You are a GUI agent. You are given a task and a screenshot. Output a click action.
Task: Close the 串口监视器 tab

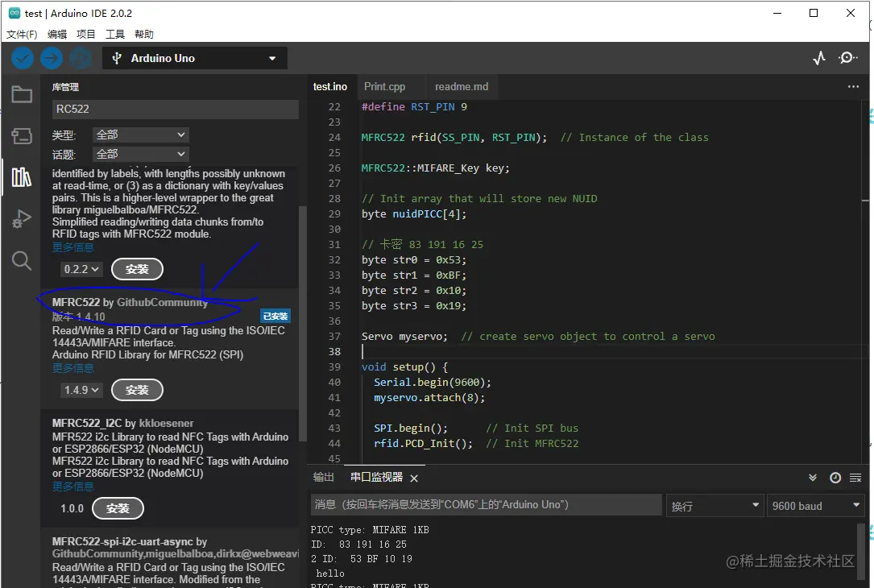(414, 478)
